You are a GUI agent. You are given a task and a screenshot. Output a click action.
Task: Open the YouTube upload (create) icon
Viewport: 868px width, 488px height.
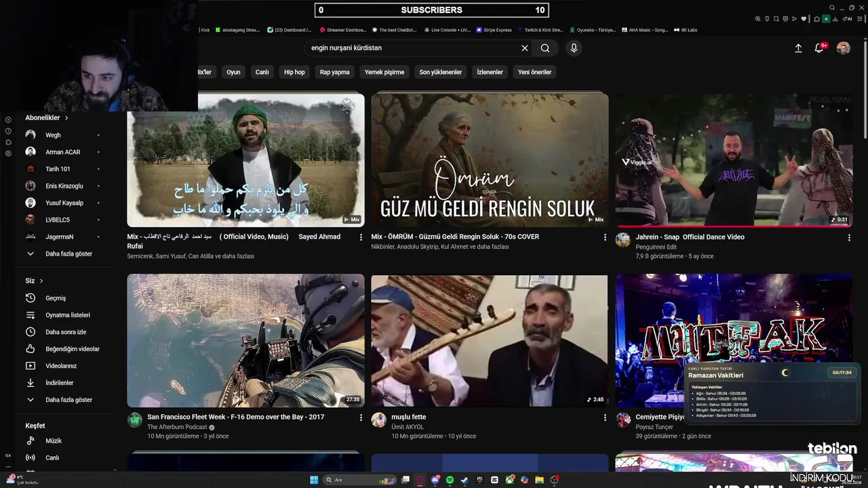pos(798,48)
